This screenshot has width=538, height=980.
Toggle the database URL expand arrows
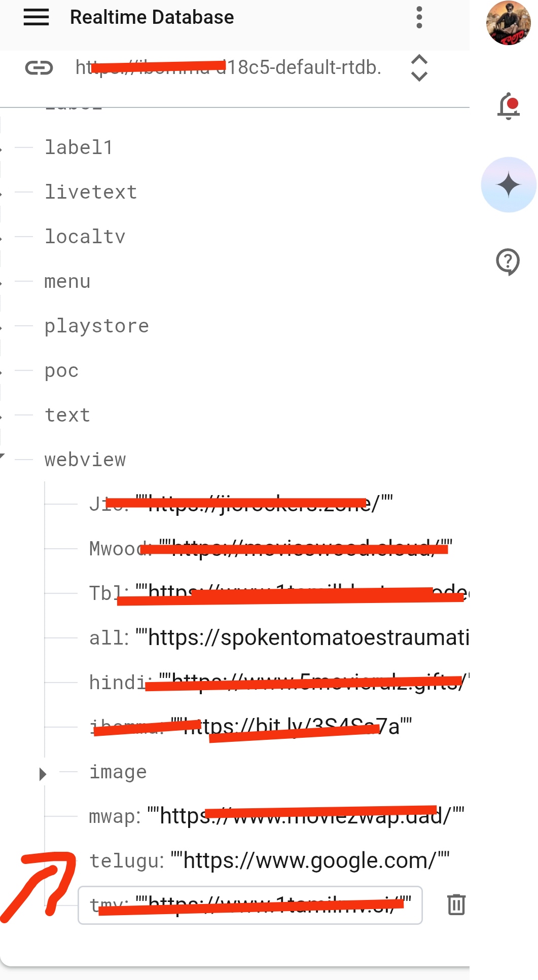(x=419, y=67)
